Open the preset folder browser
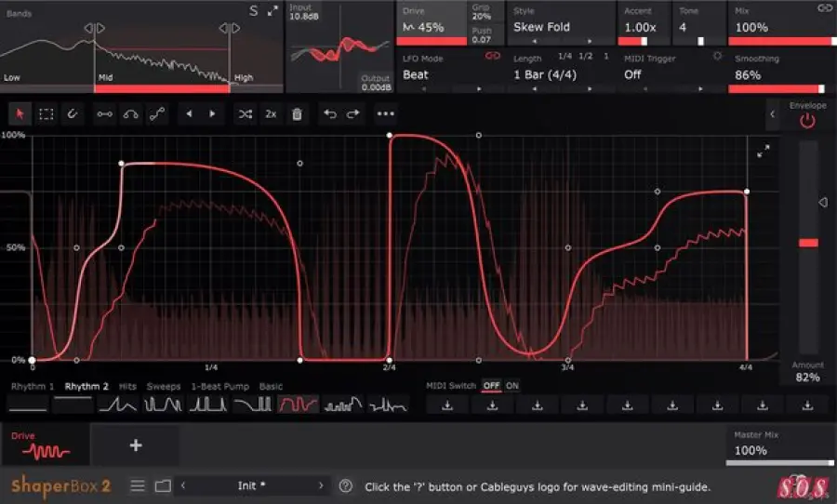The height and width of the screenshot is (504, 837). tap(163, 485)
